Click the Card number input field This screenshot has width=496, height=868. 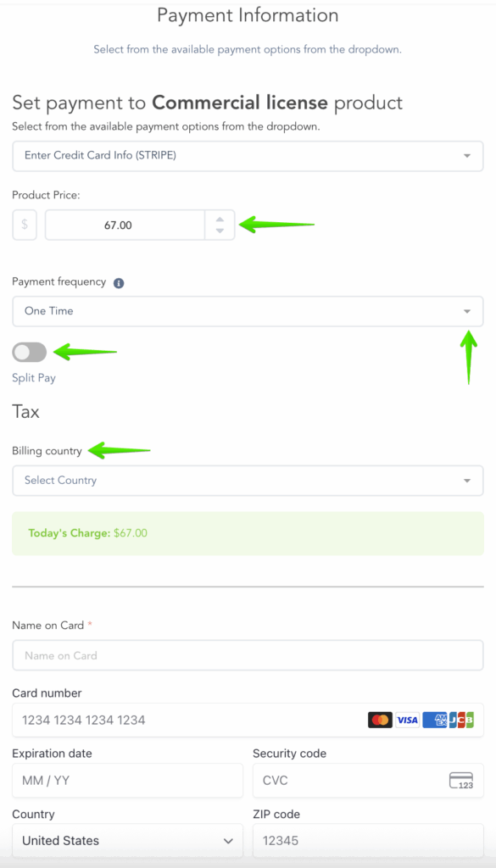(x=248, y=721)
